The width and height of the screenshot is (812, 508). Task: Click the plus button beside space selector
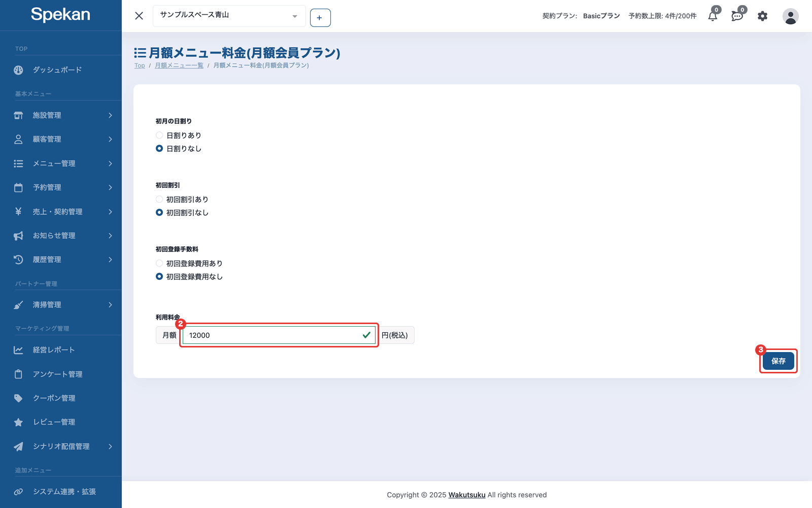[x=320, y=18]
